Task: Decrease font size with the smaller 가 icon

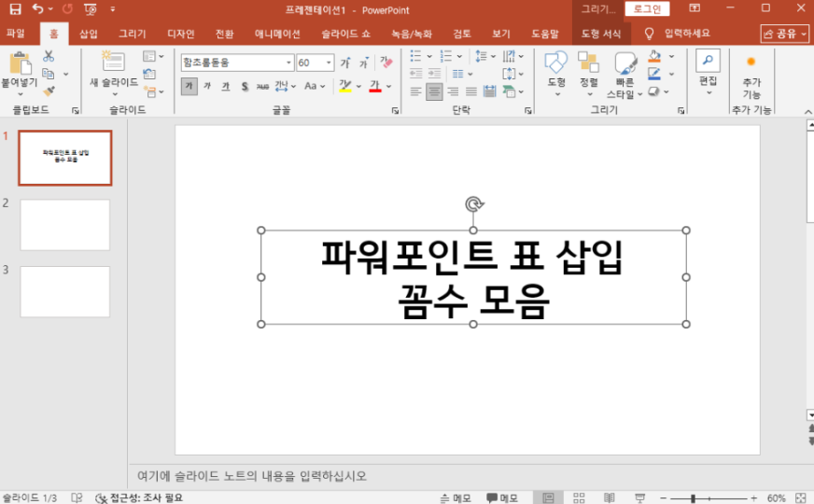Action: (x=364, y=63)
